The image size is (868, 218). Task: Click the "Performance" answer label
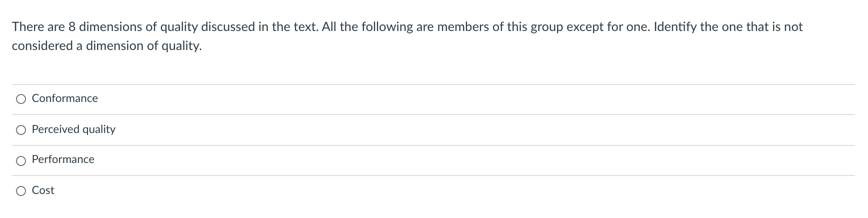point(63,159)
